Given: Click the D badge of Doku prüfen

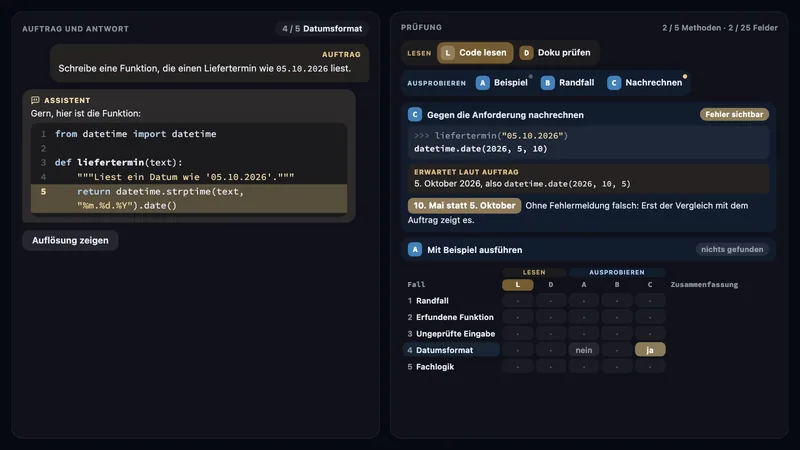Looking at the screenshot, I should click(x=526, y=53).
